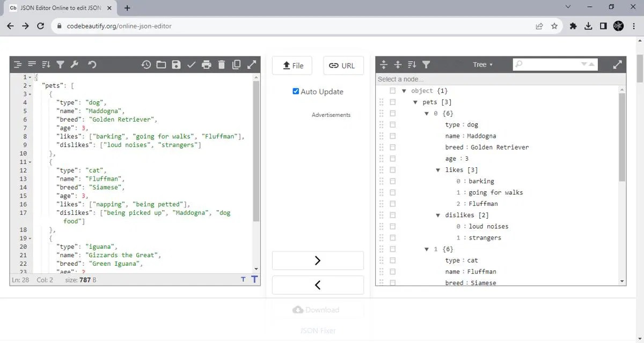Apply the filter icon in the editor toolbar

click(x=60, y=64)
